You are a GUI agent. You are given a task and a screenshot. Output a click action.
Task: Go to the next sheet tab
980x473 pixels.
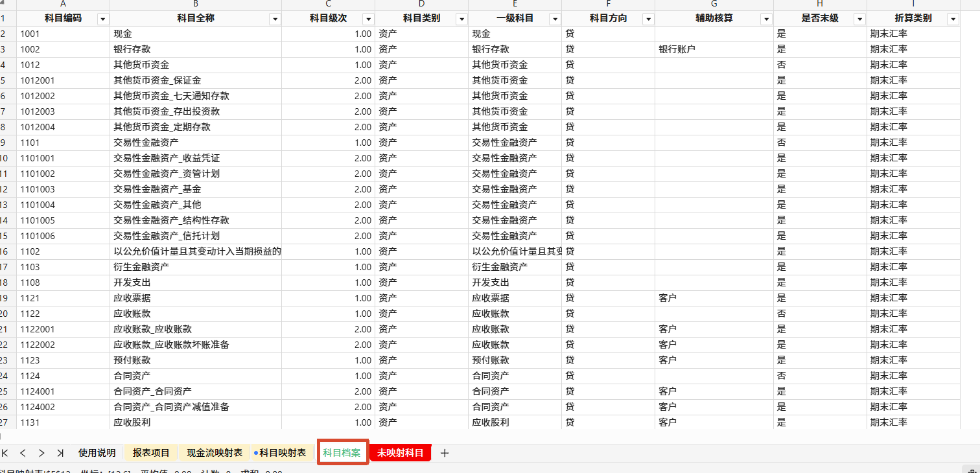pos(41,453)
